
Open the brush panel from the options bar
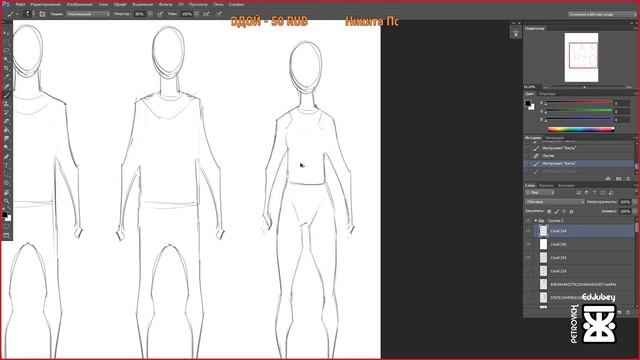pos(42,14)
